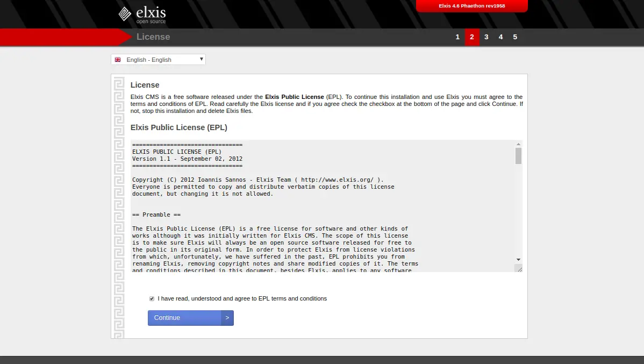The width and height of the screenshot is (644, 364).
Task: Click the Elxis 4.6 Phaethon rev1958 version badge
Action: click(x=472, y=6)
